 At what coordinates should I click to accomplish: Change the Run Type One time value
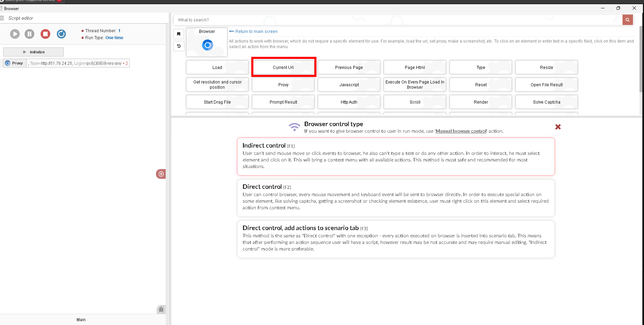[x=114, y=38]
